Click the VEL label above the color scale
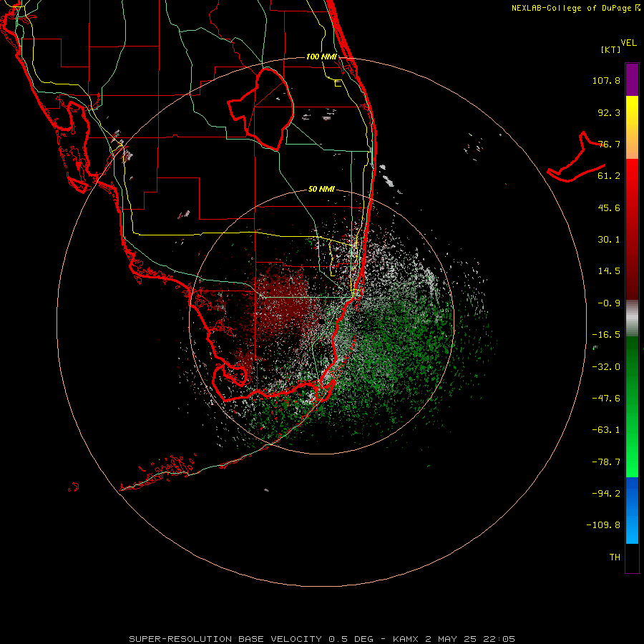This screenshot has width=644, height=644. click(x=628, y=43)
